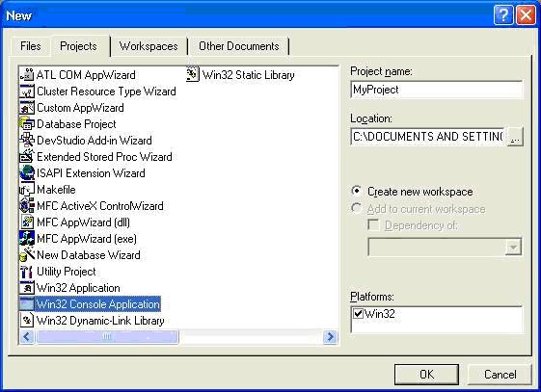Click the MFC ActiveX ControlWizard icon
Viewport: 541px width, 392px height.
tap(27, 206)
